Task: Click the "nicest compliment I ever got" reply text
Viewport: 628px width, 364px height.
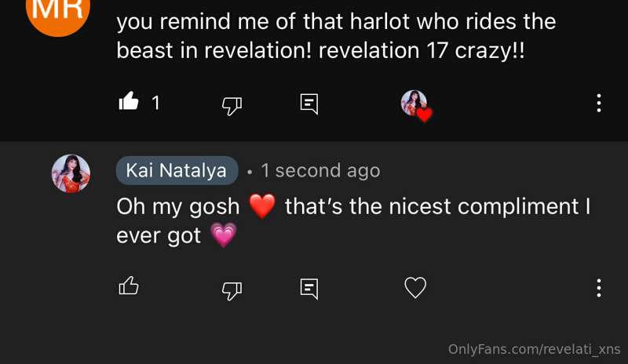Action: pos(436,206)
